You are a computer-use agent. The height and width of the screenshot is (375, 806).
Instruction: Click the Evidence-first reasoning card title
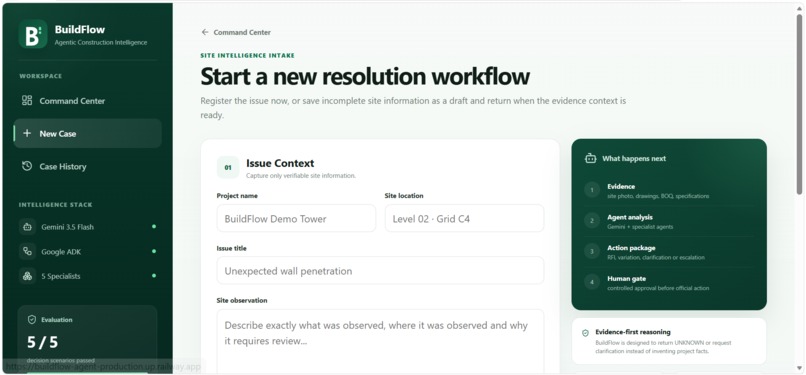tap(633, 332)
